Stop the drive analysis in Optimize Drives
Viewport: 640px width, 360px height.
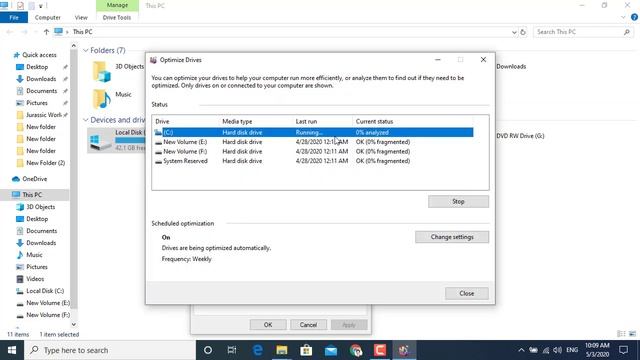[458, 201]
